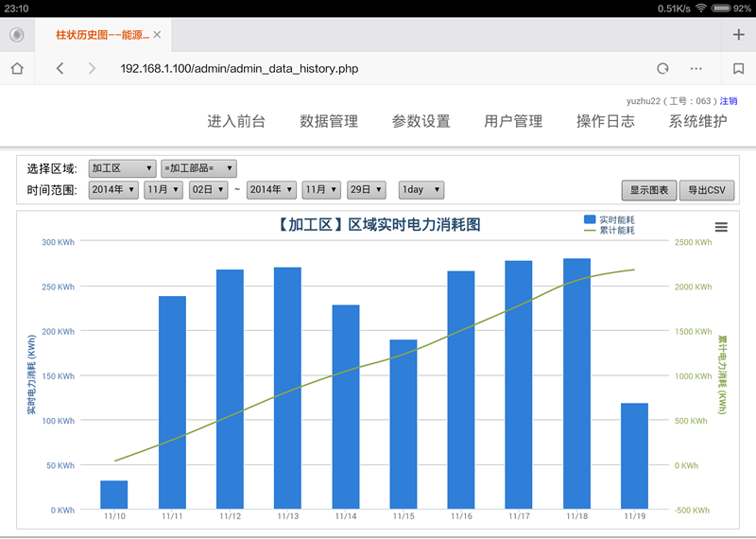This screenshot has height=539, width=756.
Task: Open the browser three-dot more menu
Action: click(696, 68)
